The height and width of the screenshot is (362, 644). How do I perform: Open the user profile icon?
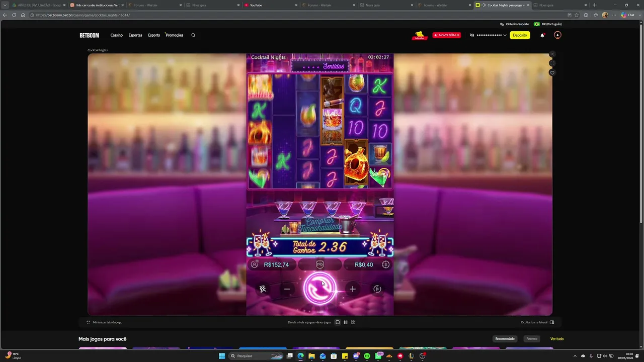(557, 35)
